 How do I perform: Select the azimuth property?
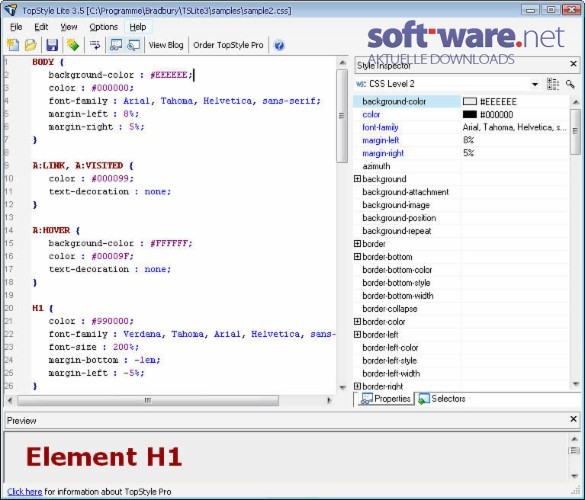pos(376,166)
